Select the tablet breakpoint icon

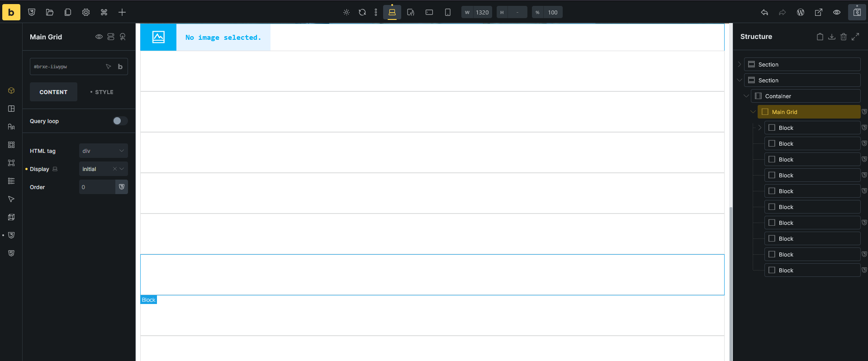click(x=411, y=12)
